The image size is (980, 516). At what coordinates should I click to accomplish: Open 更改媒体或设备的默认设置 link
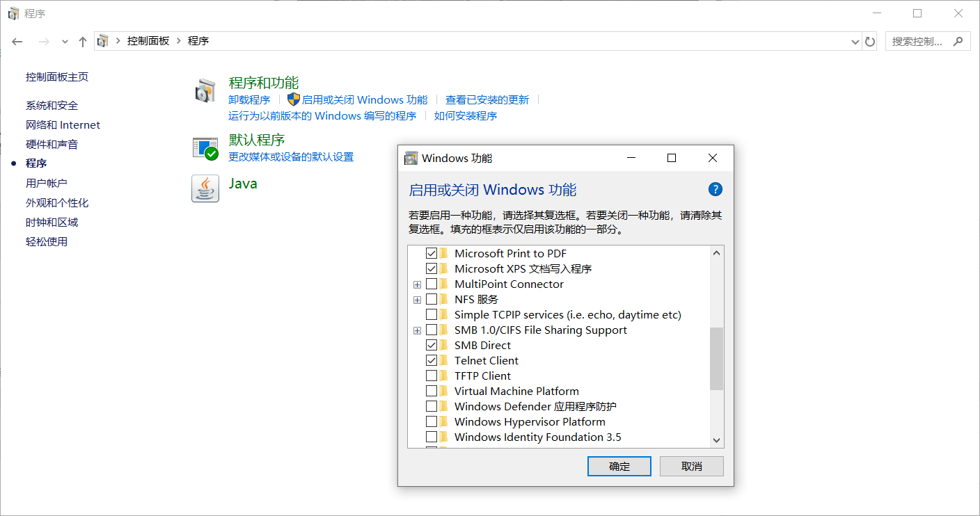point(291,156)
